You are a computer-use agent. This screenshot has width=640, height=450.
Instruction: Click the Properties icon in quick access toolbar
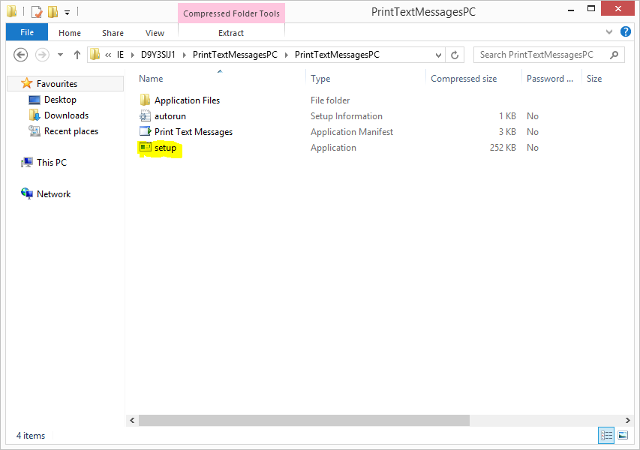pyautogui.click(x=36, y=12)
